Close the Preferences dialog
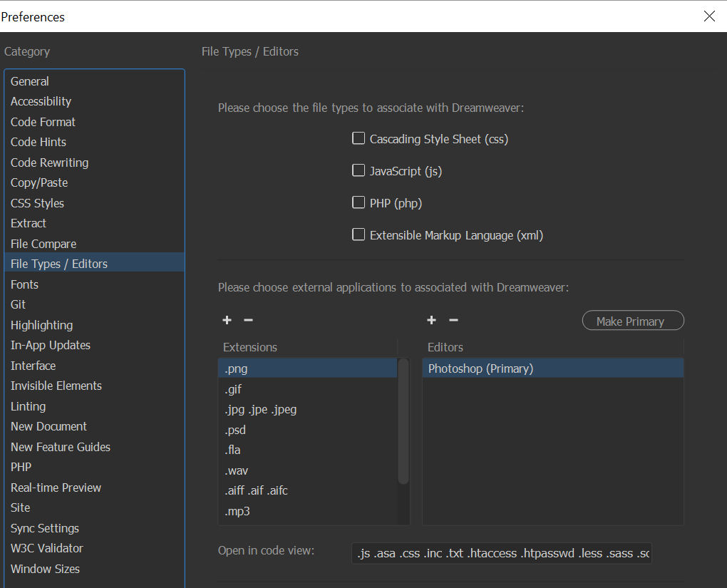The width and height of the screenshot is (727, 588). click(x=709, y=16)
